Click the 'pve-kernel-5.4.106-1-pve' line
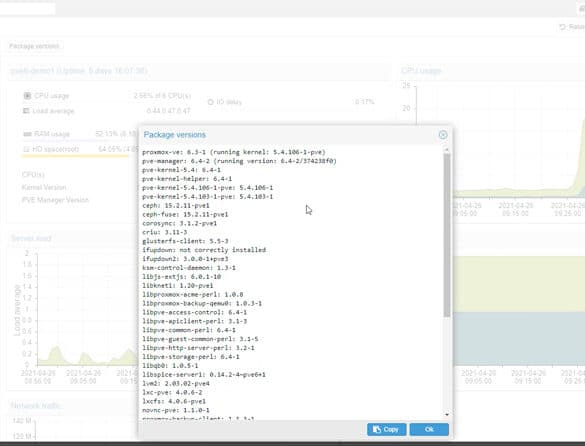The width and height of the screenshot is (585, 446). click(207, 188)
